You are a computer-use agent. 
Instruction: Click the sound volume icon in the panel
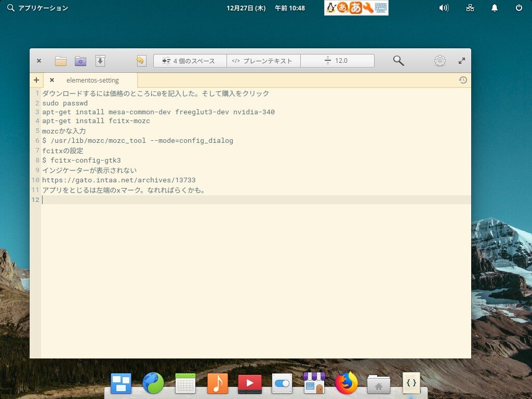pyautogui.click(x=443, y=8)
